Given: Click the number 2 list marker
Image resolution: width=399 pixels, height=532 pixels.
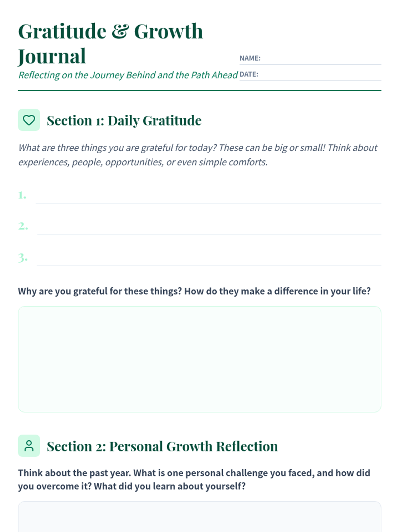Looking at the screenshot, I should click(x=23, y=226).
